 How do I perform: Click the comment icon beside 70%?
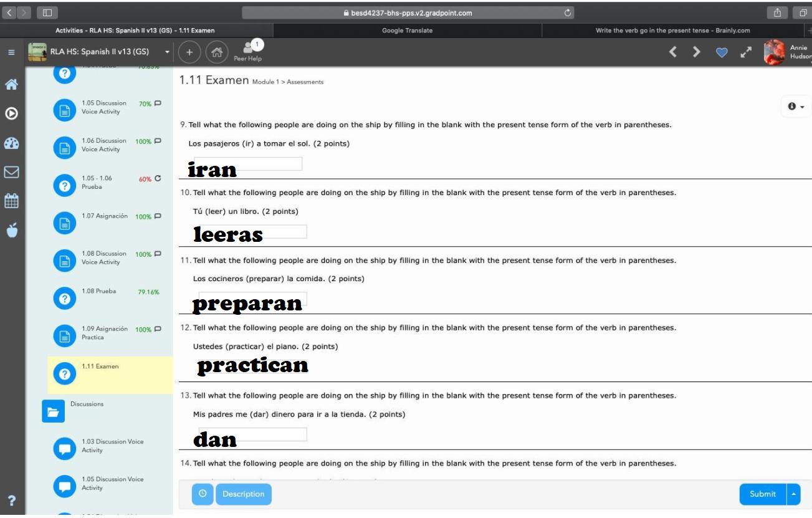click(x=158, y=103)
